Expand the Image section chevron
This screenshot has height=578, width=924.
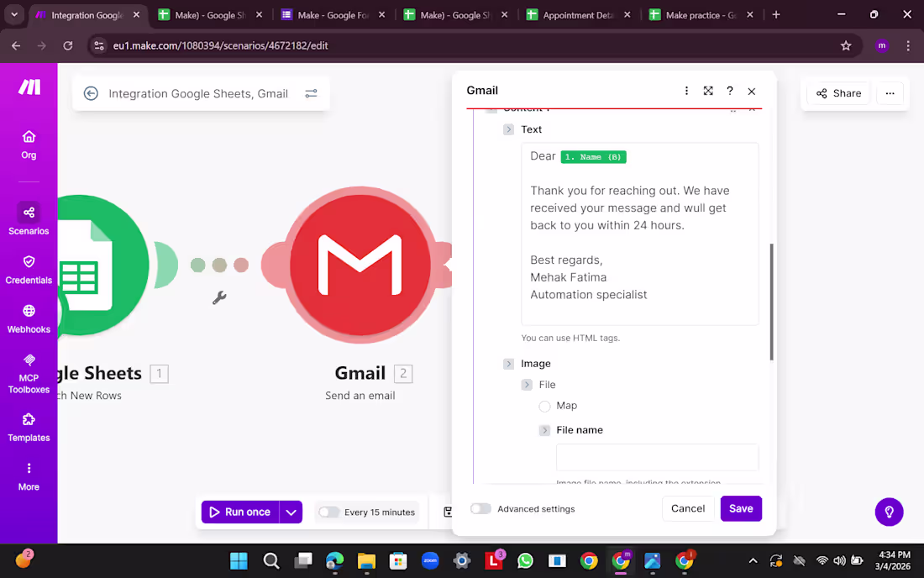click(508, 364)
